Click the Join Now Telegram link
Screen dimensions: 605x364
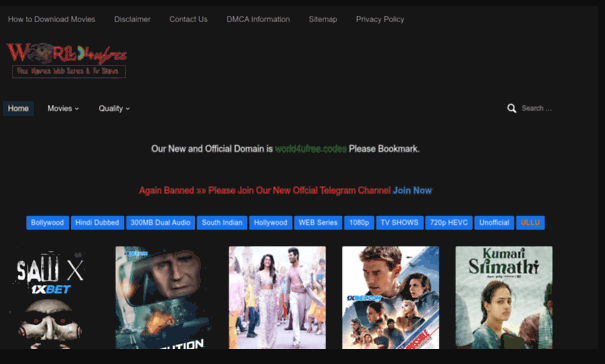coord(412,190)
